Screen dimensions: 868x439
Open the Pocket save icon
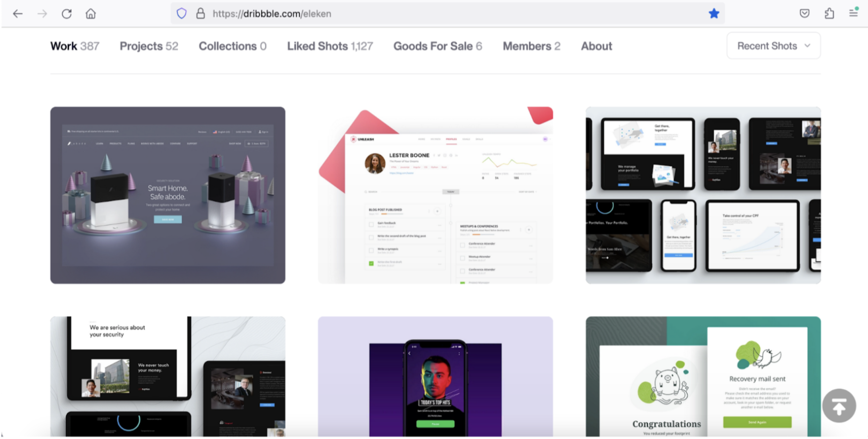pyautogui.click(x=804, y=13)
